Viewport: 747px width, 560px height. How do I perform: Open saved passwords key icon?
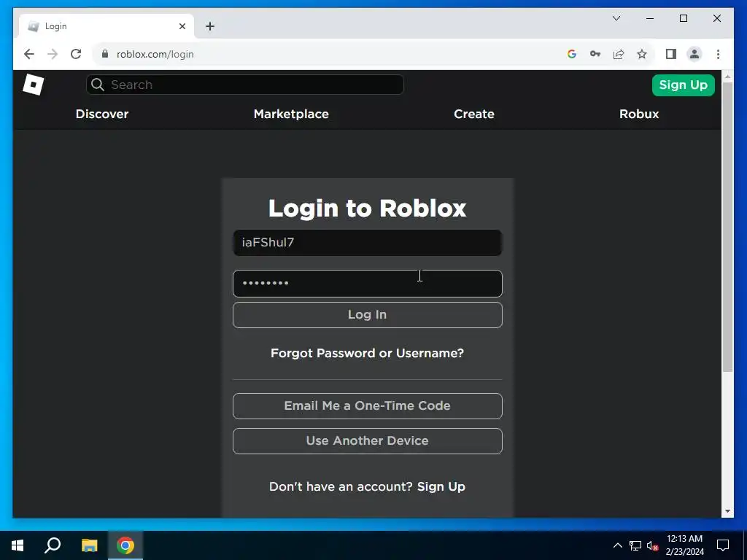pos(595,54)
